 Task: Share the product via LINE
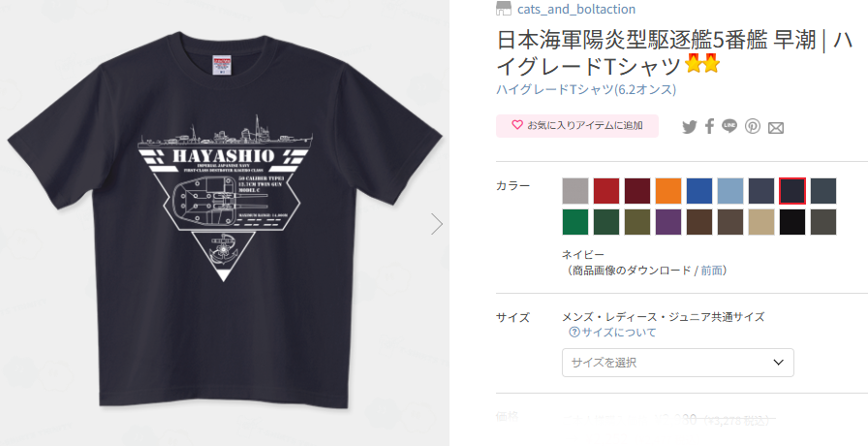point(729,126)
